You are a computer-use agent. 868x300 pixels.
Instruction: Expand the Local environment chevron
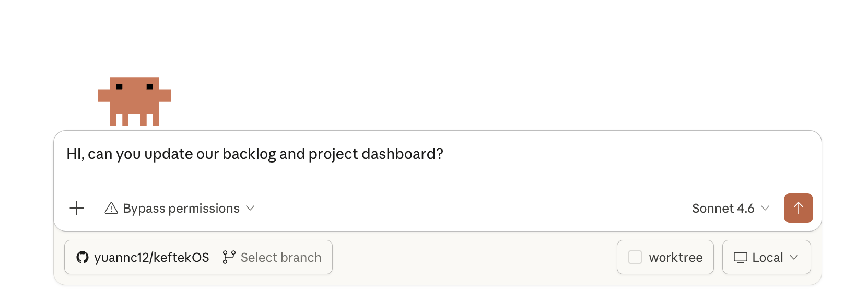tap(794, 257)
